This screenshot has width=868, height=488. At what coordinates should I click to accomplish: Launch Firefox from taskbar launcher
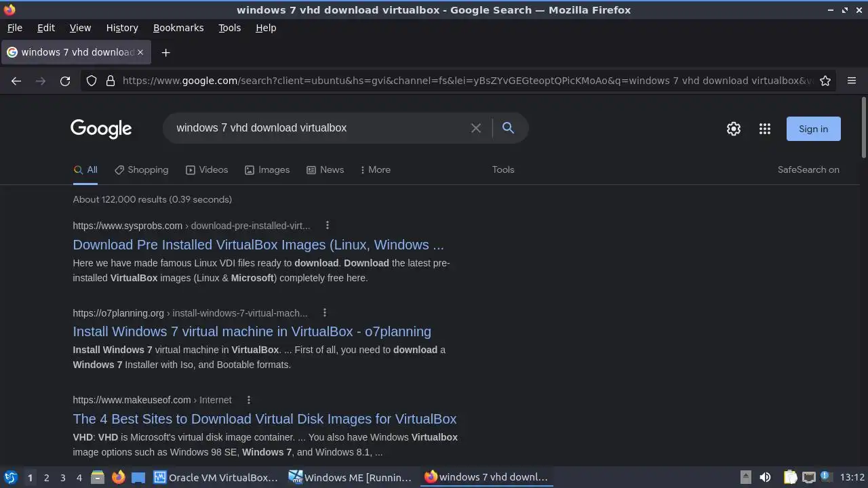click(118, 477)
